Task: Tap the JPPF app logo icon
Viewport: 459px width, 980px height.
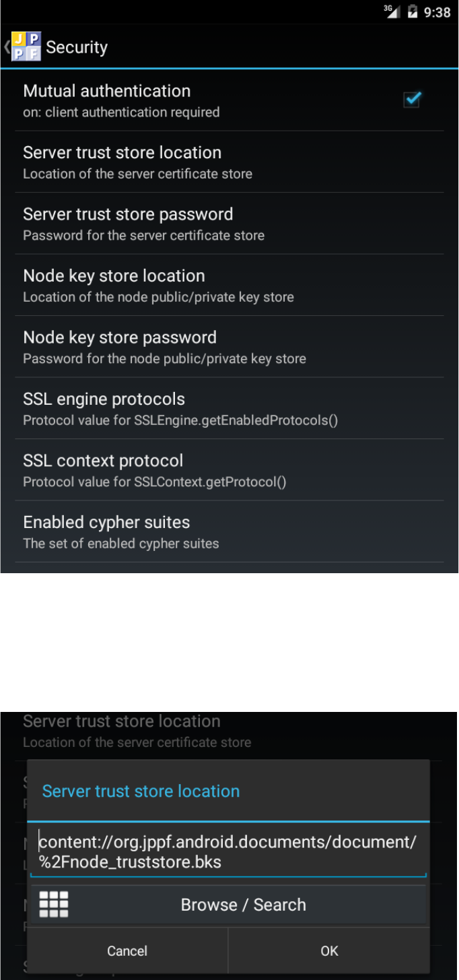Action: pyautogui.click(x=26, y=47)
